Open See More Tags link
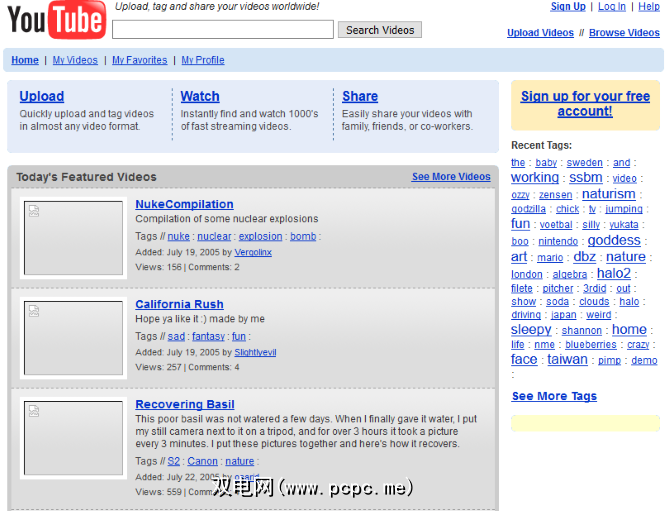The height and width of the screenshot is (511, 670). click(554, 396)
